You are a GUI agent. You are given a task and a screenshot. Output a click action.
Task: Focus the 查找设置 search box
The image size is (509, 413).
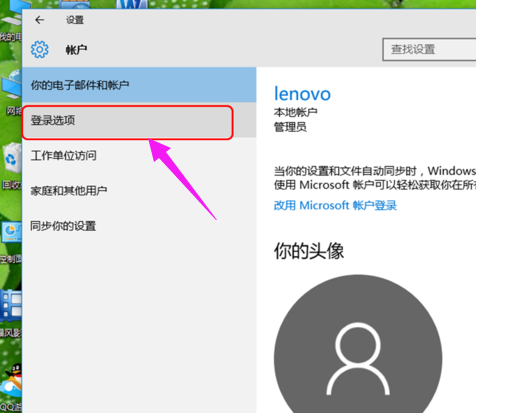(429, 50)
